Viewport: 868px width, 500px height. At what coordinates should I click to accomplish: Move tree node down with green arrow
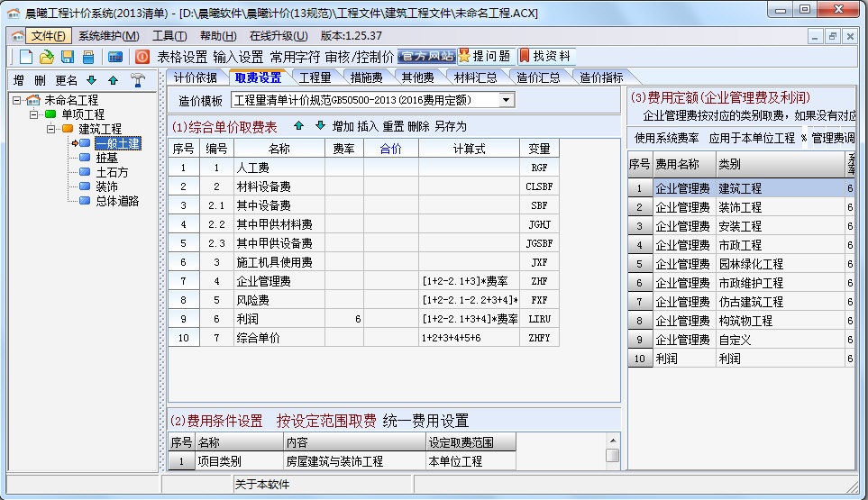tap(92, 80)
